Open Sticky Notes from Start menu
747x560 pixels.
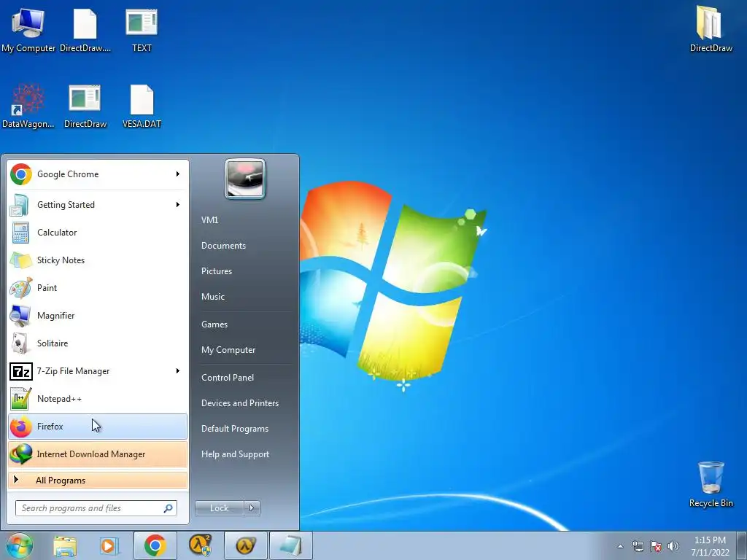98,260
